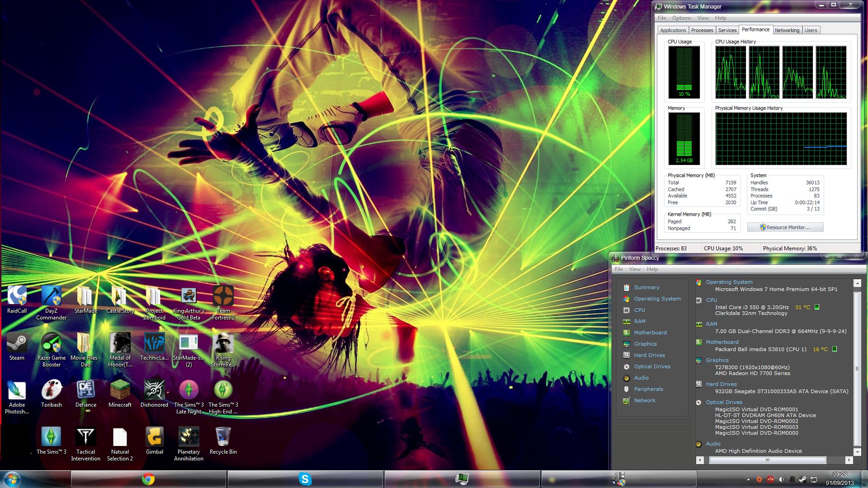868x488 pixels.
Task: Select The Sims 3 High-End icon
Action: point(223,397)
